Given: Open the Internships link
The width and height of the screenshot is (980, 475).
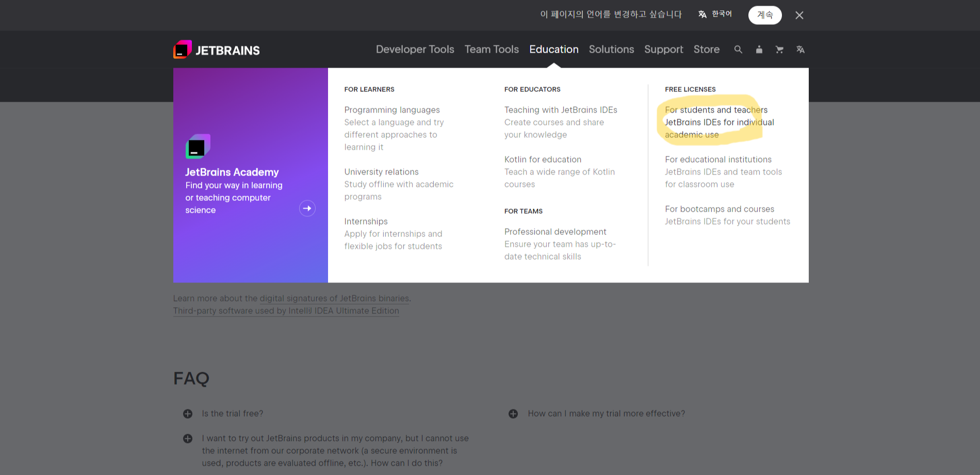Looking at the screenshot, I should point(366,221).
